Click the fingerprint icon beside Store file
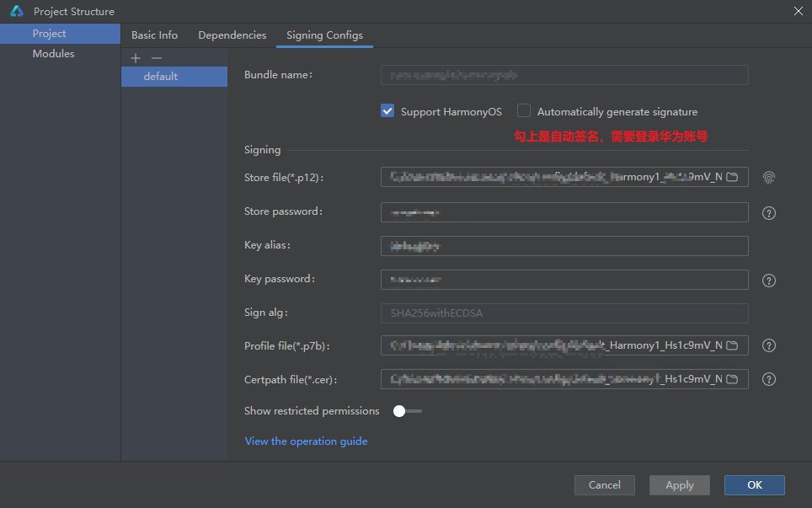812x508 pixels. click(768, 178)
